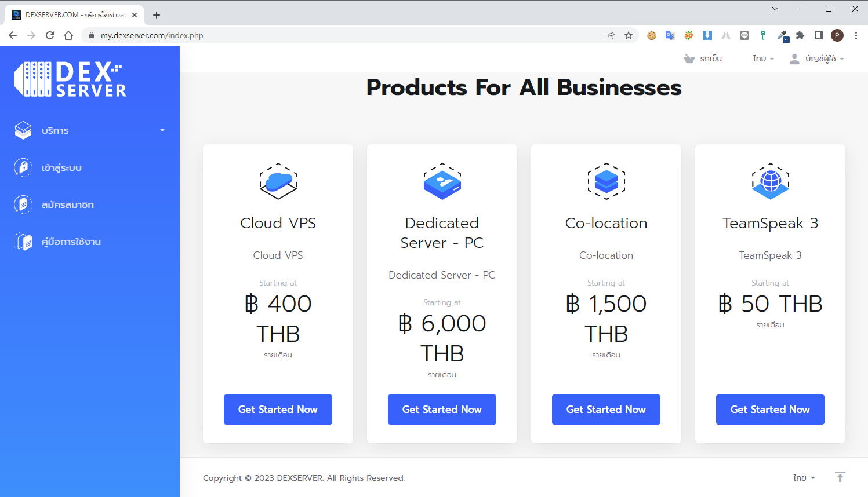The width and height of the screenshot is (868, 497).
Task: Open คู่มือการใช้งาน user guide menu item
Action: (71, 242)
